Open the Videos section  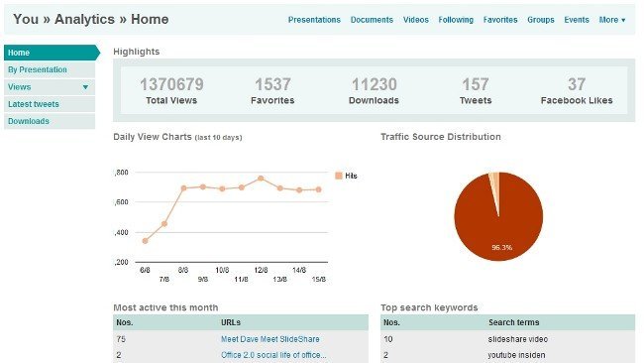tap(416, 20)
